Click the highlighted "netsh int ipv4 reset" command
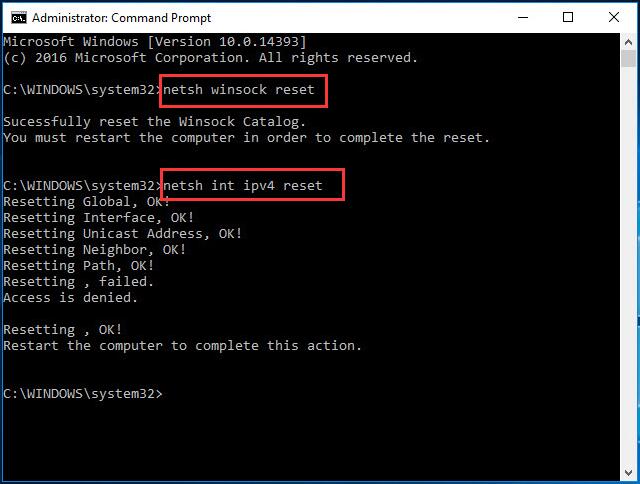Viewport: 640px width, 484px height. tap(251, 186)
